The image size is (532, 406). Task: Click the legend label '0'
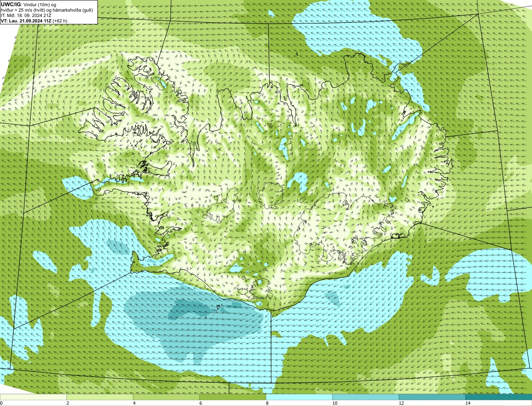click(x=1, y=403)
